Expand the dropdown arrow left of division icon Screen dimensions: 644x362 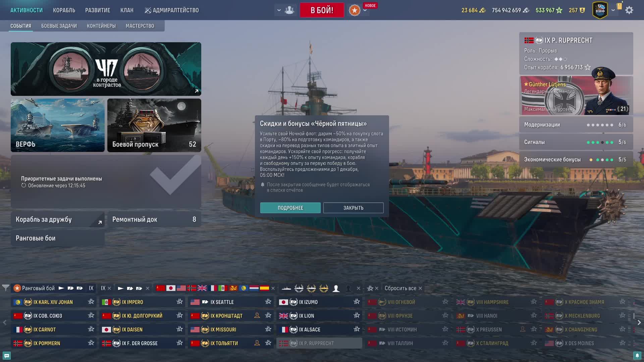(279, 10)
